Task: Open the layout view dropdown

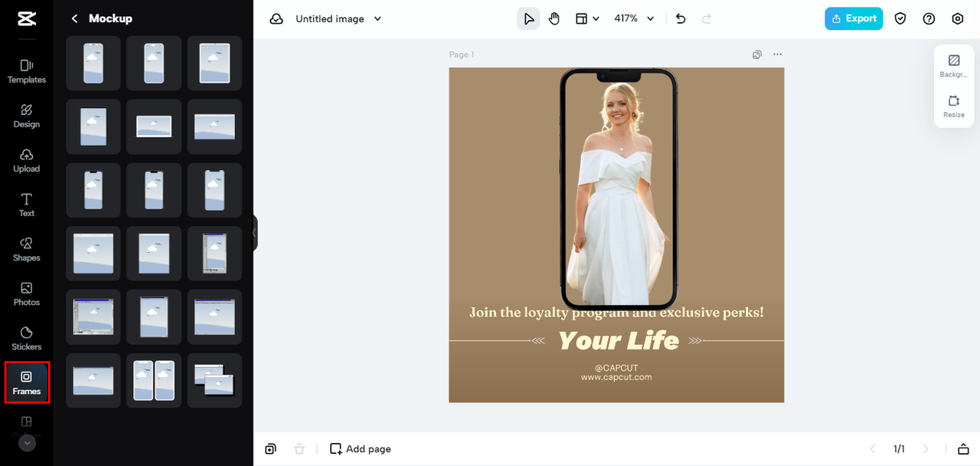Action: pos(587,18)
